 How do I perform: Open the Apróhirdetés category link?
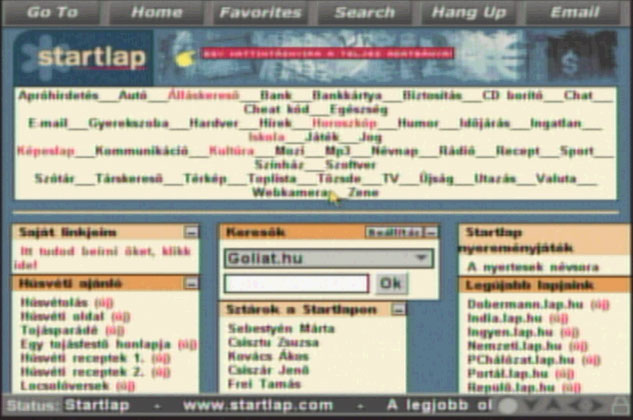point(58,96)
